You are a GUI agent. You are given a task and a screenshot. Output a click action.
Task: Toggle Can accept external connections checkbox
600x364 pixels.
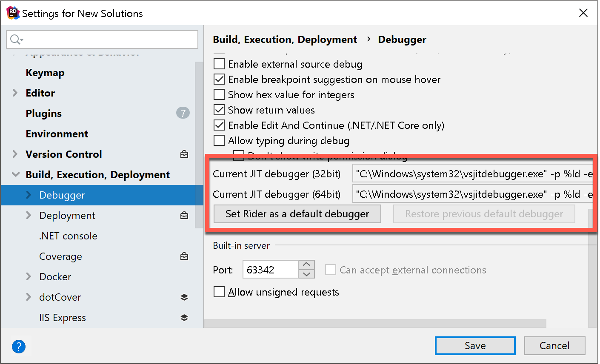pyautogui.click(x=331, y=270)
